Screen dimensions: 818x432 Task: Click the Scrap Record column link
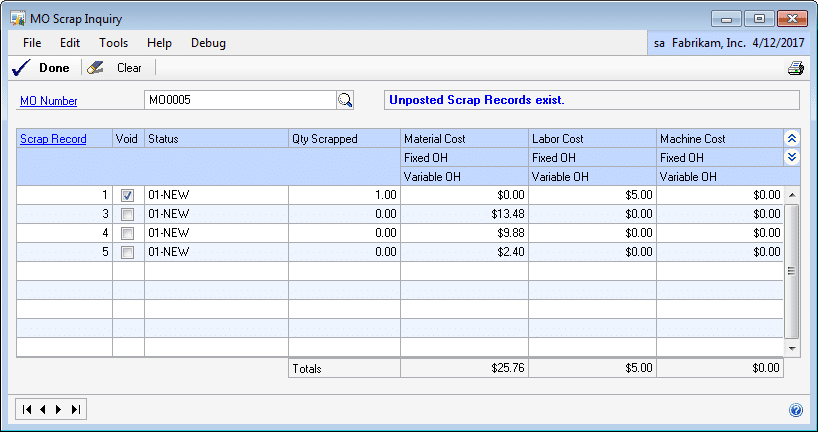(x=53, y=139)
